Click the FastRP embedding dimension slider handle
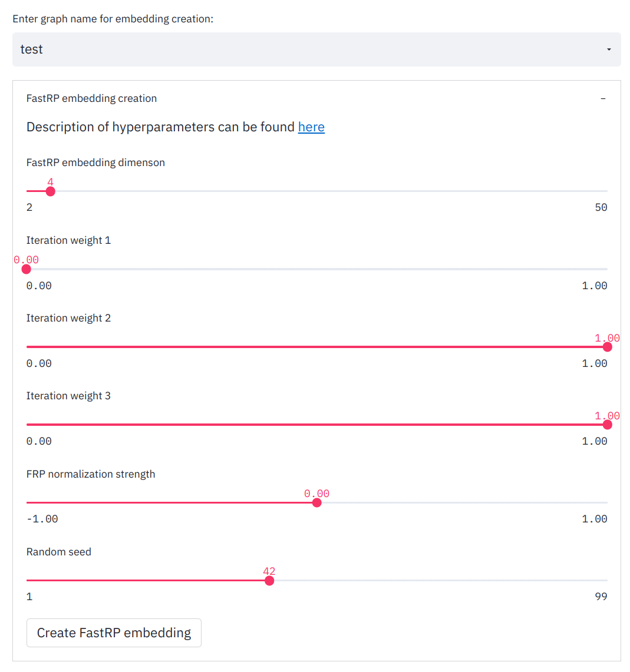The width and height of the screenshot is (630, 672). [51, 191]
